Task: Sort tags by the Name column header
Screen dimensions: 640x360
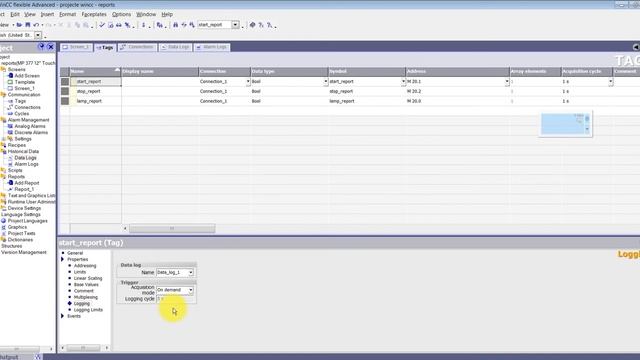Action: [x=96, y=72]
